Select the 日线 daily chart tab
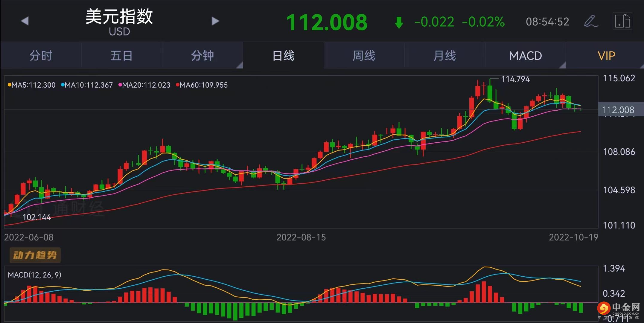 pos(283,56)
